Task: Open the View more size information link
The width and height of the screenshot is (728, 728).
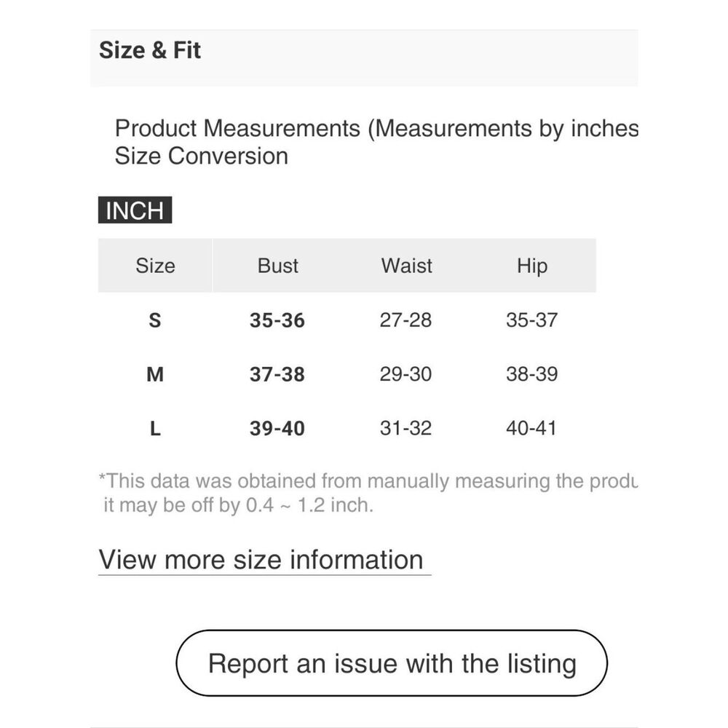Action: 261,559
